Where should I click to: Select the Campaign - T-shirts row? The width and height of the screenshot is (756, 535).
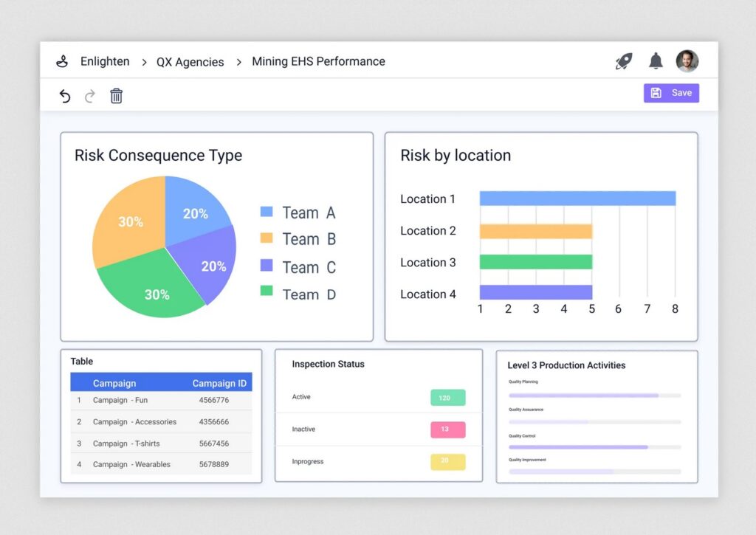point(161,443)
